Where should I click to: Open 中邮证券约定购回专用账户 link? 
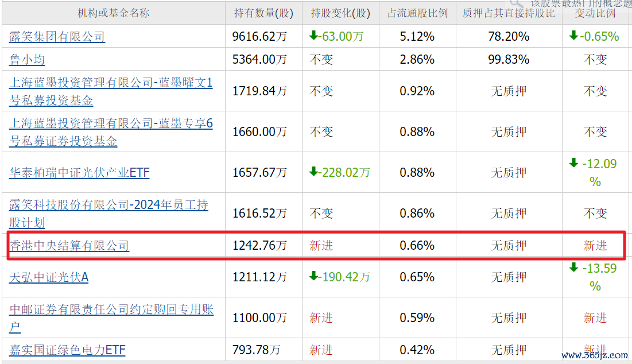coord(111,317)
